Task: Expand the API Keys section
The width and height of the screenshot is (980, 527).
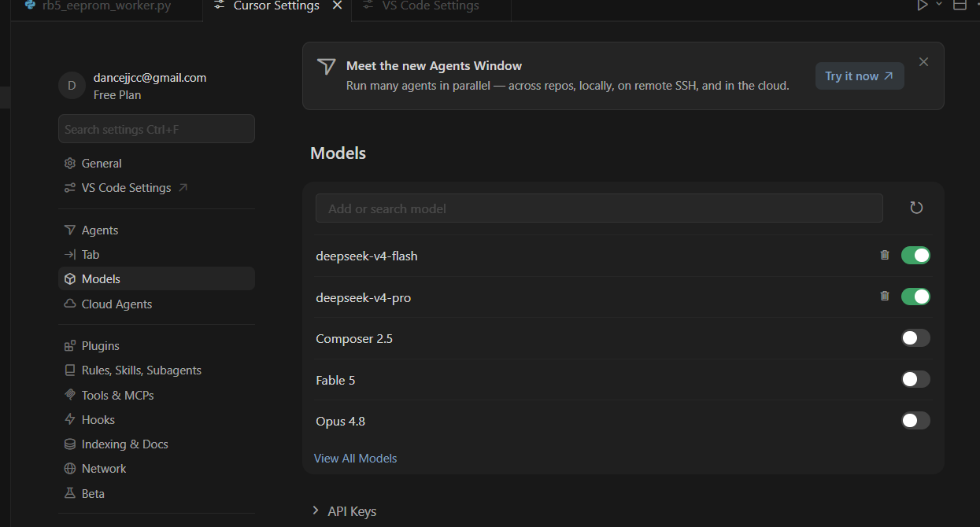Action: (x=344, y=511)
